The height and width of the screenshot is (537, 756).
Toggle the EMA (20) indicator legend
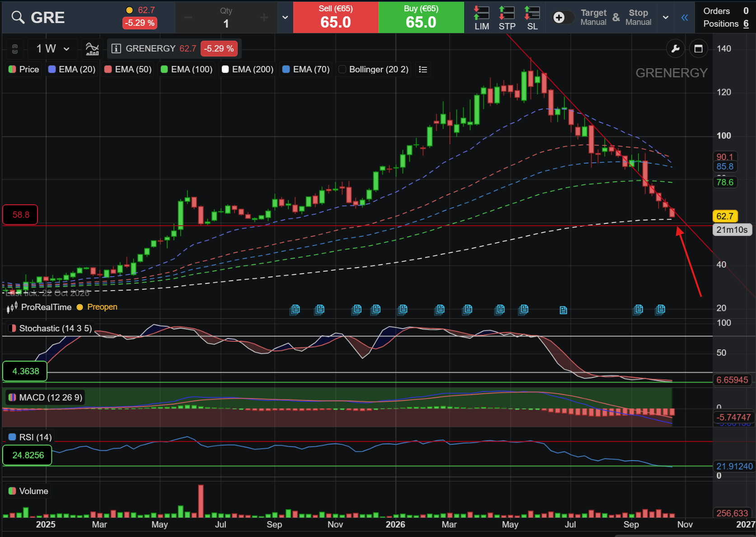72,69
